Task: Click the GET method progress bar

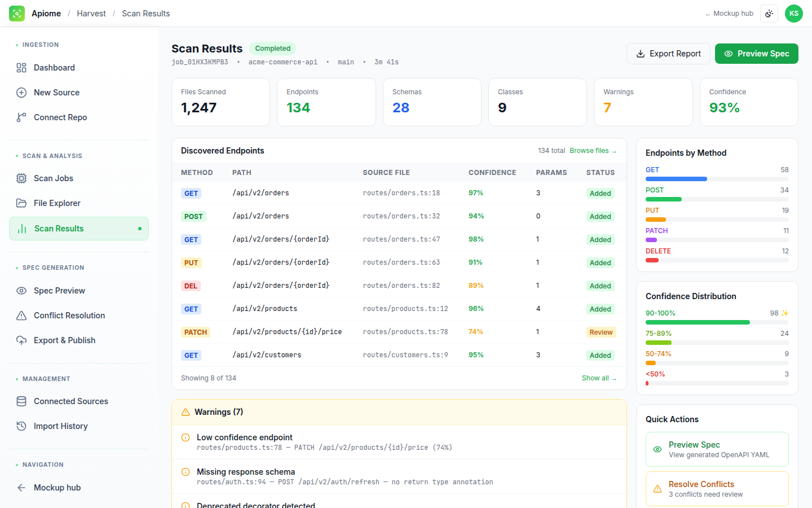Action: point(717,179)
